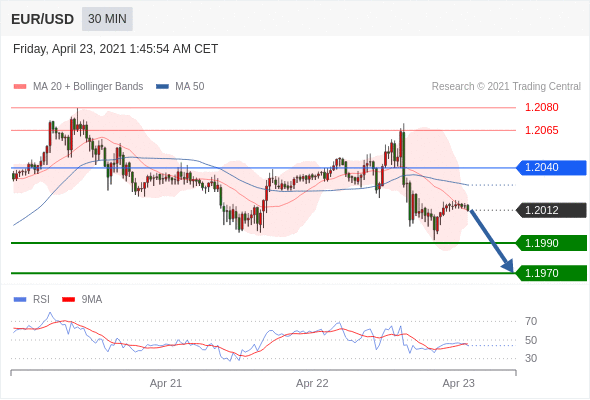Click the MA 20 + Bollinger Bands red swatch

[x=20, y=87]
